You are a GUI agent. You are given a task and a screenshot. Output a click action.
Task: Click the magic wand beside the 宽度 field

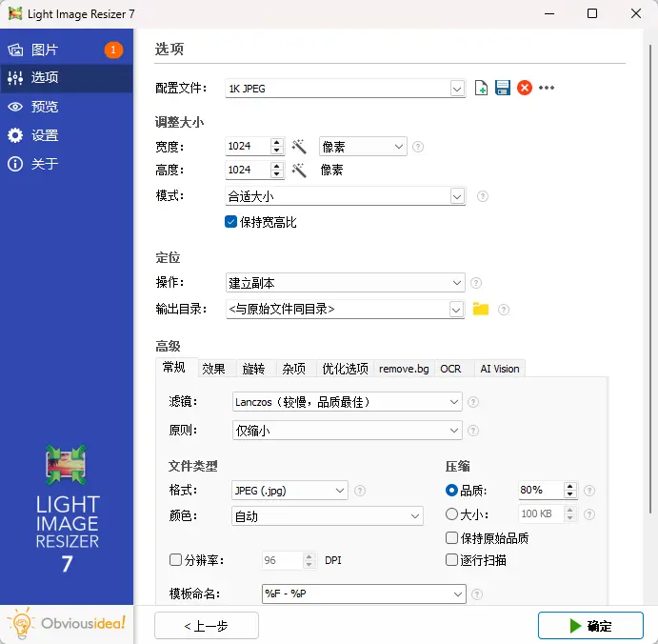coord(299,147)
